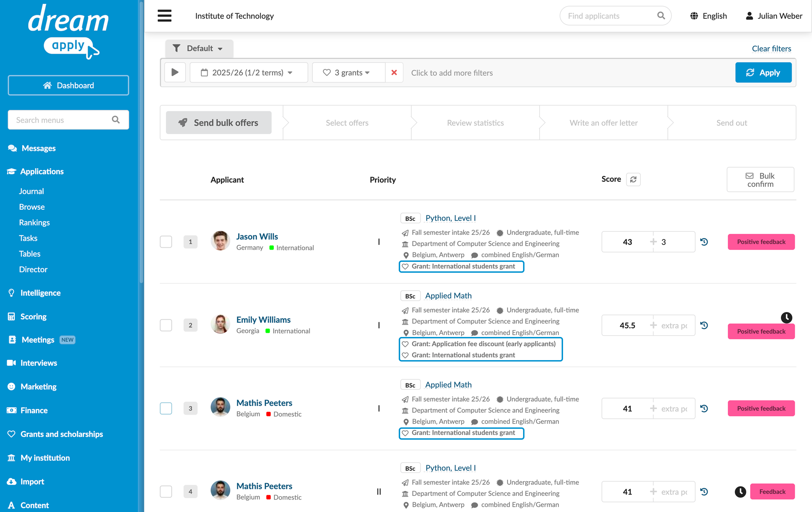Open the Journal submenu item
The image size is (812, 512).
(x=31, y=191)
